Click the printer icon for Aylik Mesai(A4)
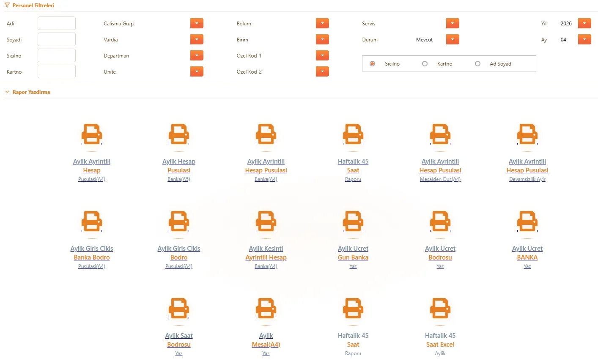Image resolution: width=598 pixels, height=364 pixels. pyautogui.click(x=266, y=309)
